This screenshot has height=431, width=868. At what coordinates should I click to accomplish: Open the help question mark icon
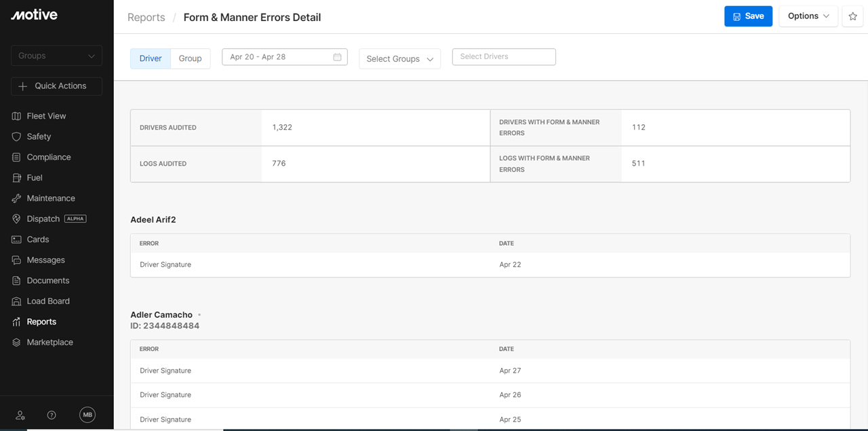coord(52,415)
